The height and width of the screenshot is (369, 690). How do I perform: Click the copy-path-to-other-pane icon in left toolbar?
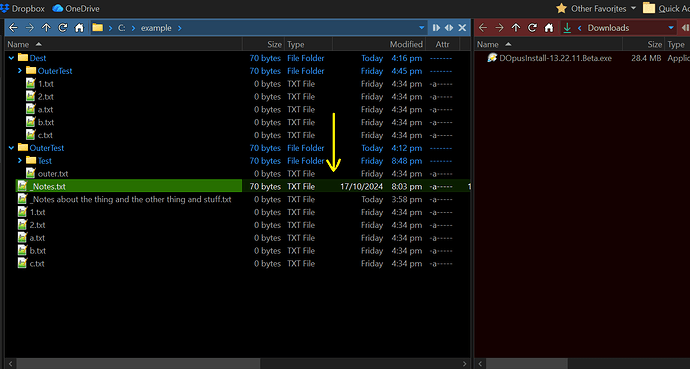(436, 28)
